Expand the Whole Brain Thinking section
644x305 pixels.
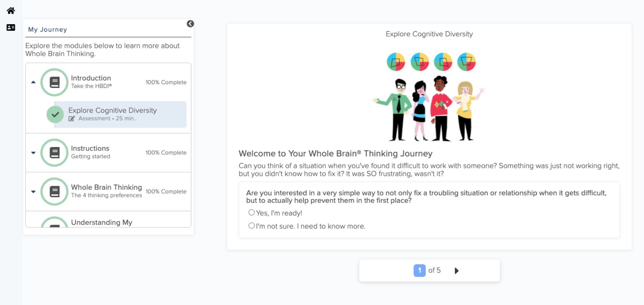(33, 192)
